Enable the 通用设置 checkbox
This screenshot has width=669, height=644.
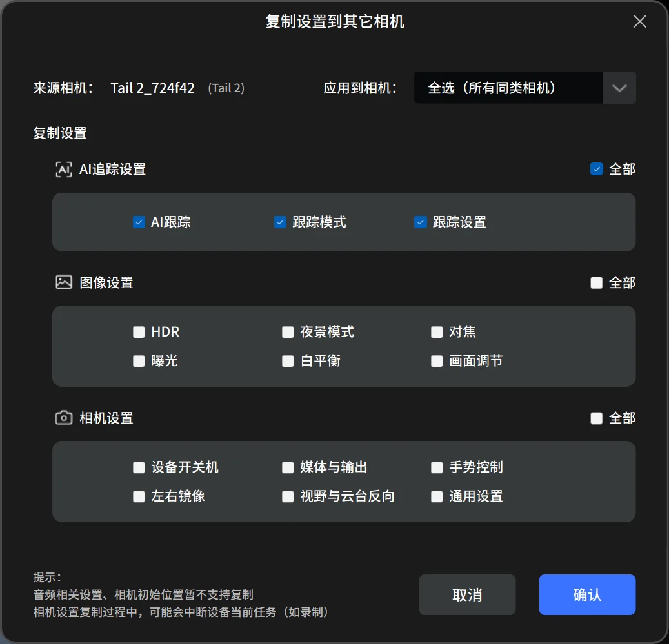[437, 496]
